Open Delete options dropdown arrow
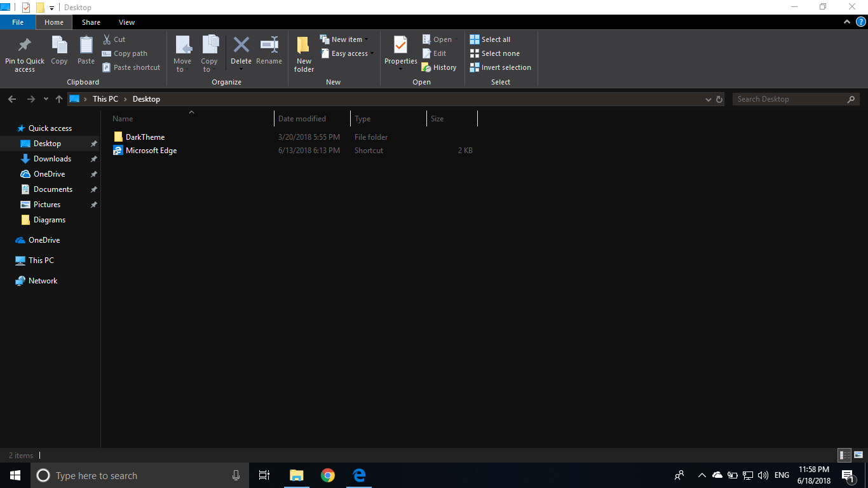Viewport: 868px width, 488px height. pos(241,69)
